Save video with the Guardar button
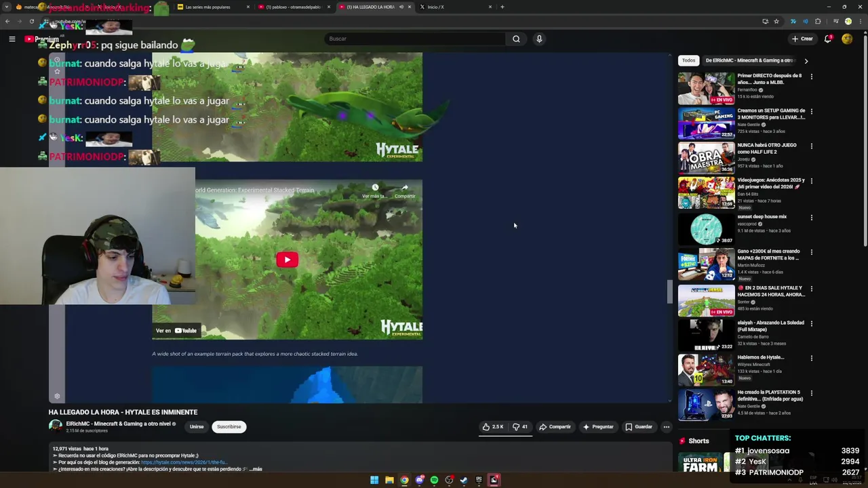The height and width of the screenshot is (488, 868). click(639, 427)
